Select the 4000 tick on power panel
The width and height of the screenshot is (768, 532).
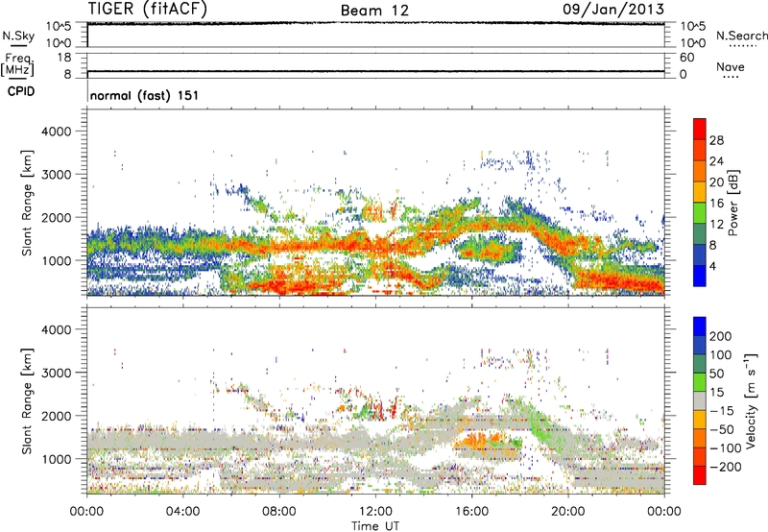pyautogui.click(x=57, y=132)
